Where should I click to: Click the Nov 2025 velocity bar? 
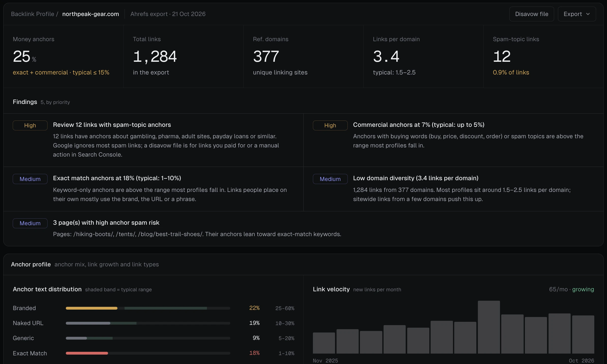coord(324,343)
